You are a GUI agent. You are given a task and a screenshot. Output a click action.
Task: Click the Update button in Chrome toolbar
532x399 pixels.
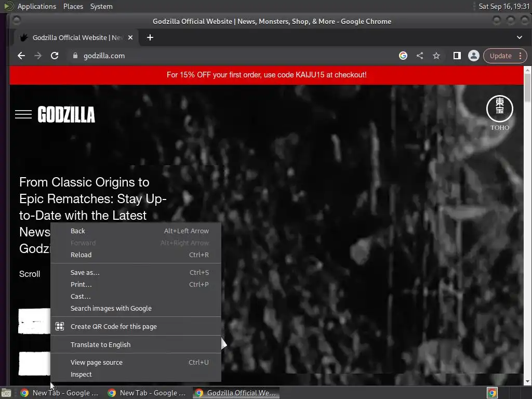tap(500, 56)
